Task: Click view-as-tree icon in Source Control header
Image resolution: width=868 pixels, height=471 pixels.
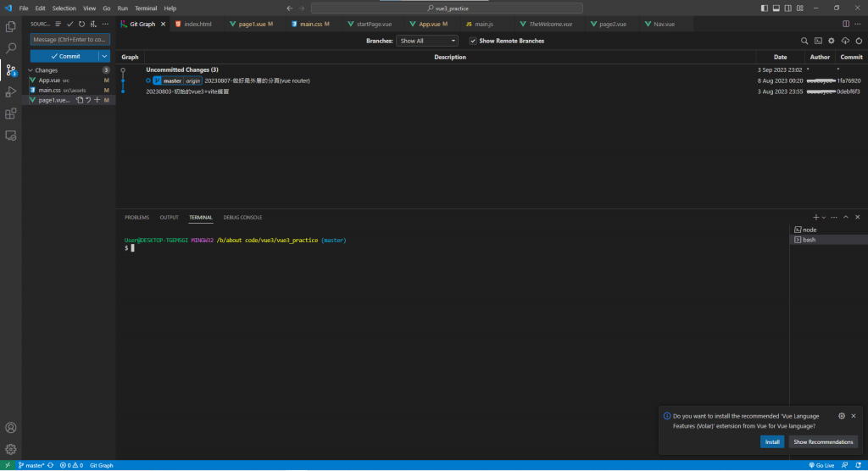Action: pyautogui.click(x=58, y=24)
